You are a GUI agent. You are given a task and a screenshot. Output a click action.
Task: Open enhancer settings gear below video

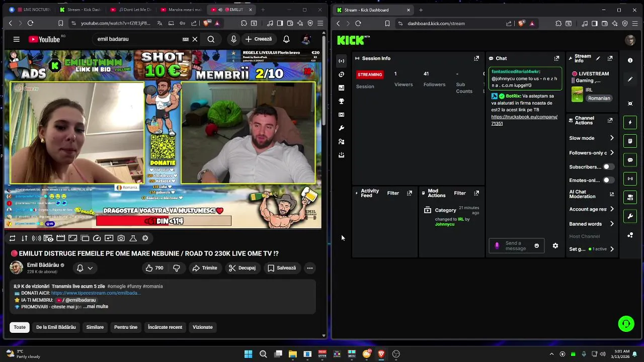tap(145, 238)
